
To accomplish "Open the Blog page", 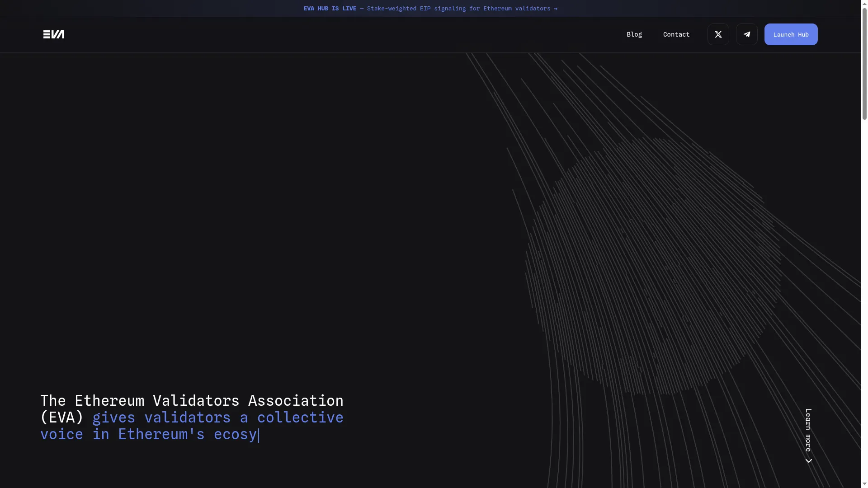I will click(634, 34).
